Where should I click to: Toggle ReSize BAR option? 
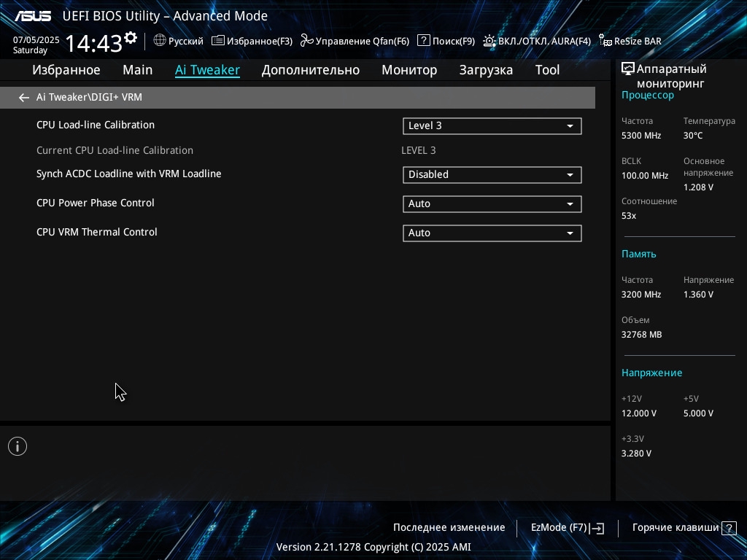(630, 41)
